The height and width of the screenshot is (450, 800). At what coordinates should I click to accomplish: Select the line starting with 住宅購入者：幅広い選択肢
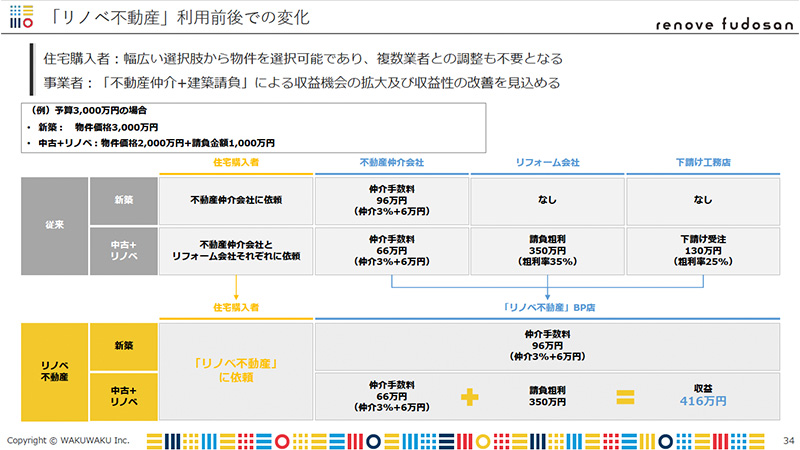pos(303,59)
